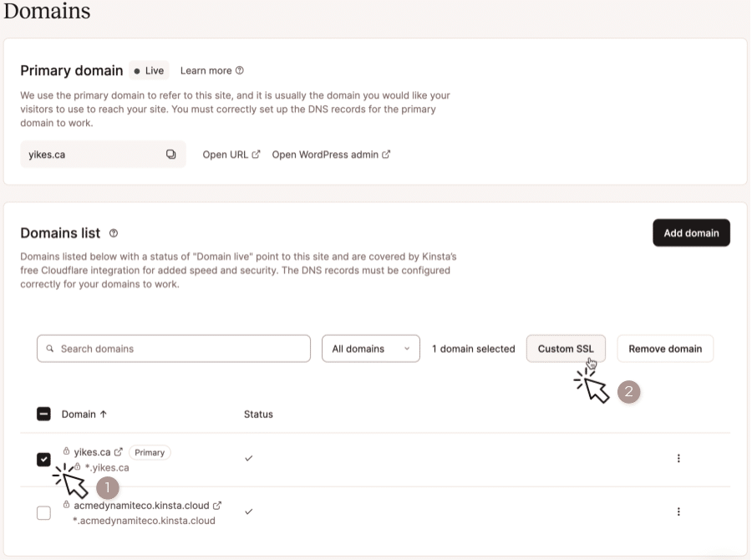Click the Add domain button

coord(691,232)
